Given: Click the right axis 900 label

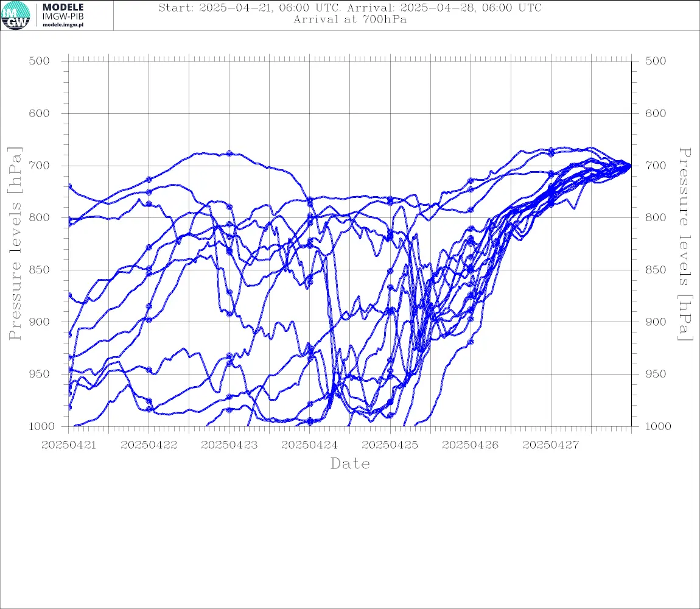Looking at the screenshot, I should click(x=656, y=322).
